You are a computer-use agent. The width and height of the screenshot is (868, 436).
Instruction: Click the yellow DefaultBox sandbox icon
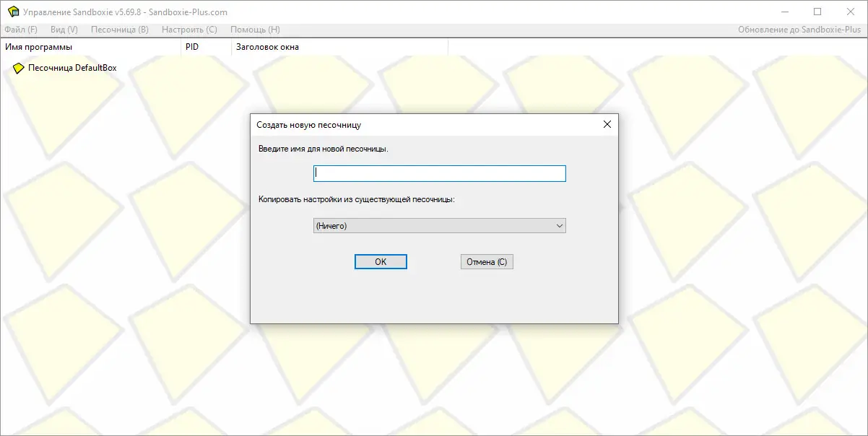(x=19, y=68)
